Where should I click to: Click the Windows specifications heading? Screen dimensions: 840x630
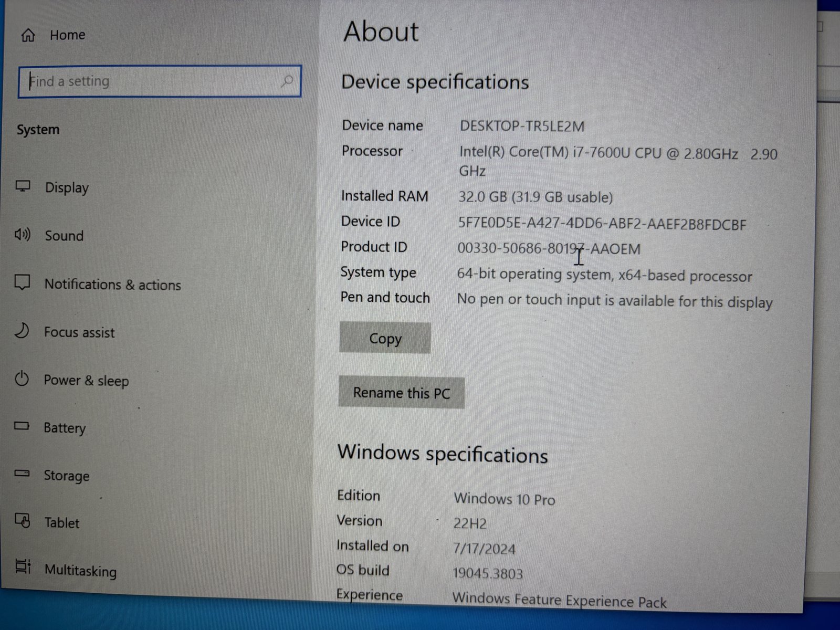[443, 454]
